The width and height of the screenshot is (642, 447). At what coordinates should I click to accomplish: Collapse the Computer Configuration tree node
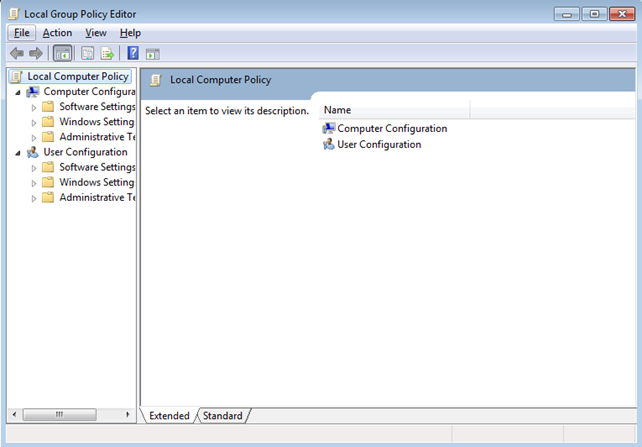click(x=18, y=92)
